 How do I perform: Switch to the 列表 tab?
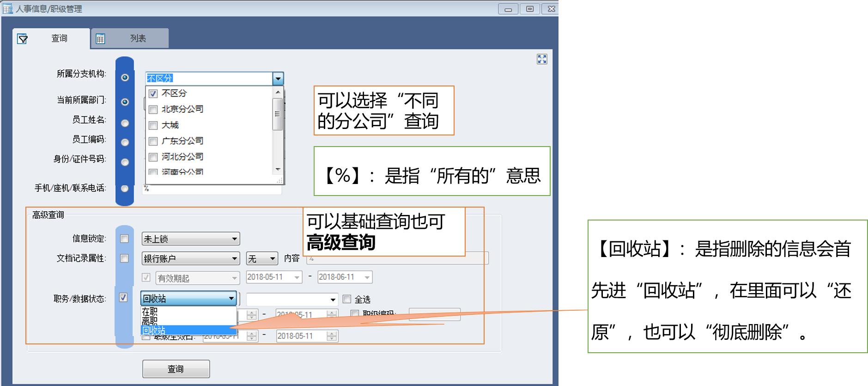pos(137,38)
